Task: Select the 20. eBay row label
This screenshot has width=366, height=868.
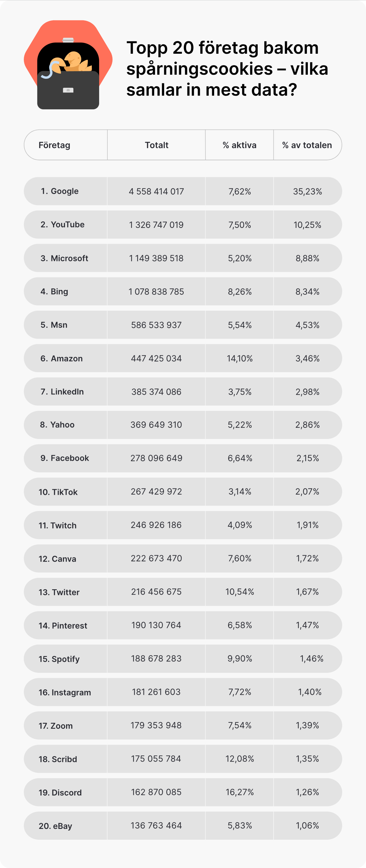Action: [56, 826]
